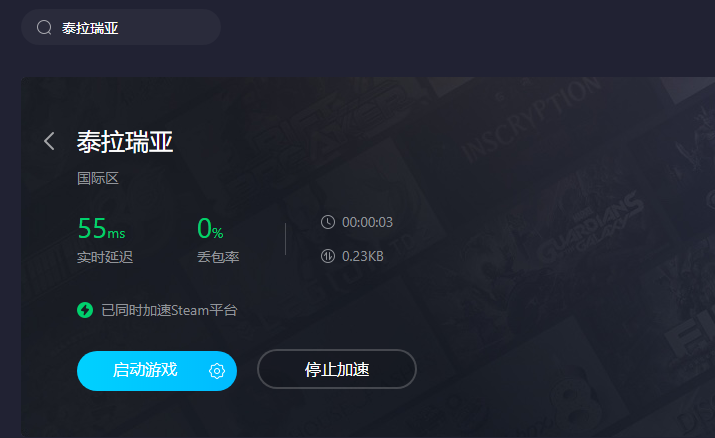Click the 55ms latency value

click(101, 228)
